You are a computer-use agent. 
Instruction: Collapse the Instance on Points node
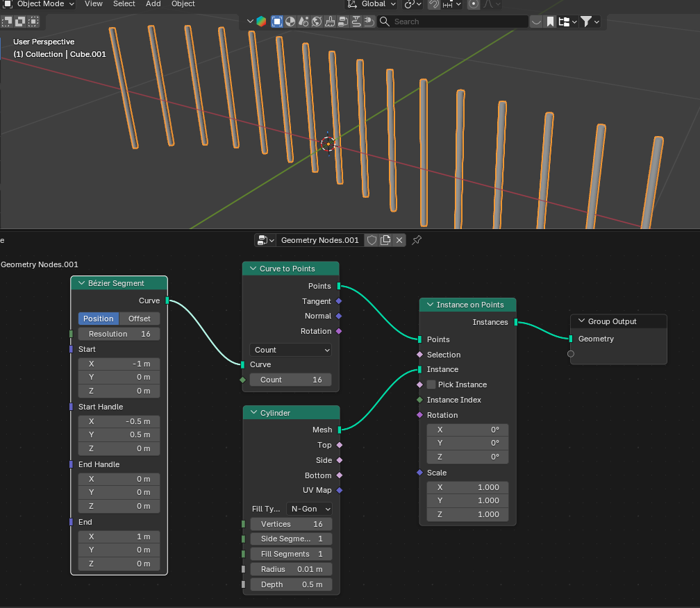[430, 304]
